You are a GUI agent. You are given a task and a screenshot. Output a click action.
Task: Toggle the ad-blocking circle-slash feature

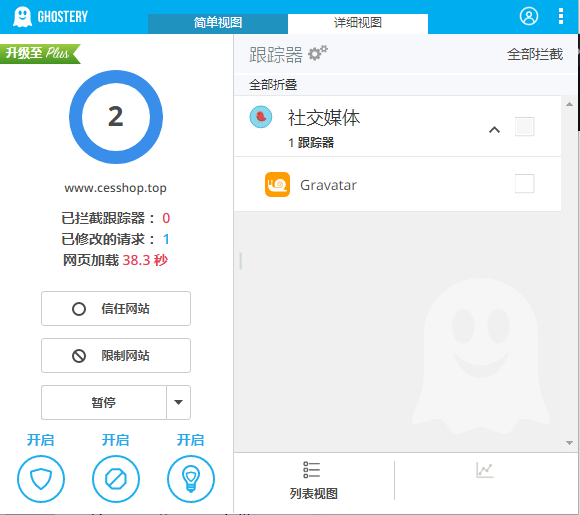coord(116,479)
